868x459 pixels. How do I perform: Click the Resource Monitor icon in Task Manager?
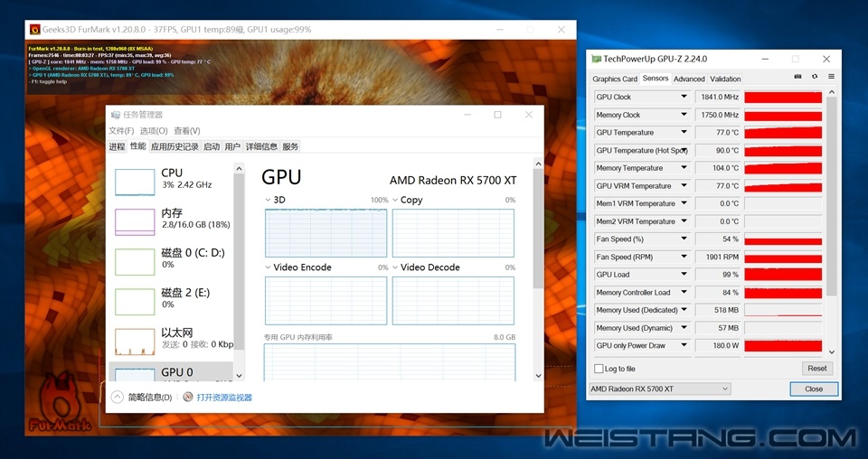[x=188, y=397]
